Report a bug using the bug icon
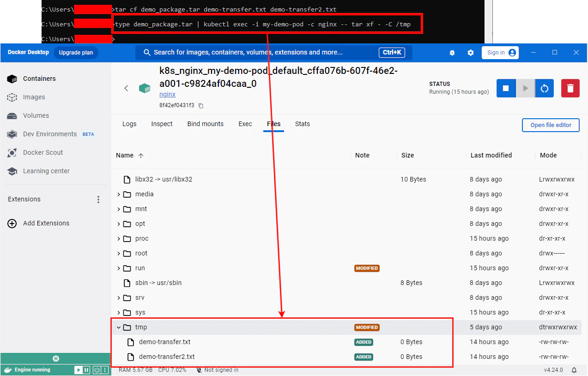This screenshot has height=376, width=588. [x=452, y=53]
